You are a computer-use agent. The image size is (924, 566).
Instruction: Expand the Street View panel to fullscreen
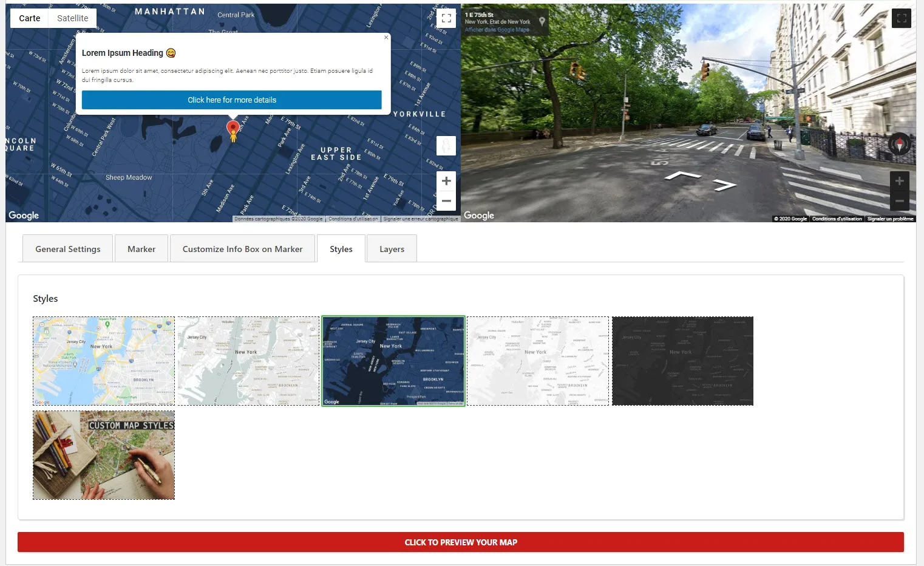click(x=902, y=18)
